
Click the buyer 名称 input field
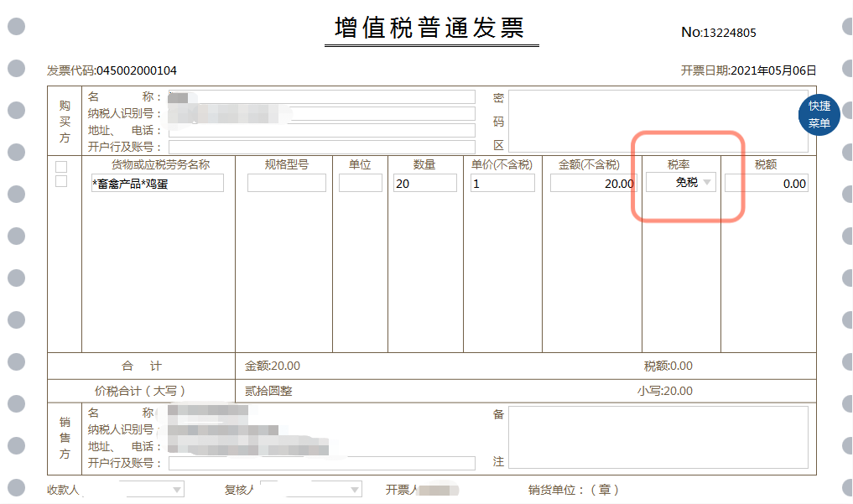[321, 97]
